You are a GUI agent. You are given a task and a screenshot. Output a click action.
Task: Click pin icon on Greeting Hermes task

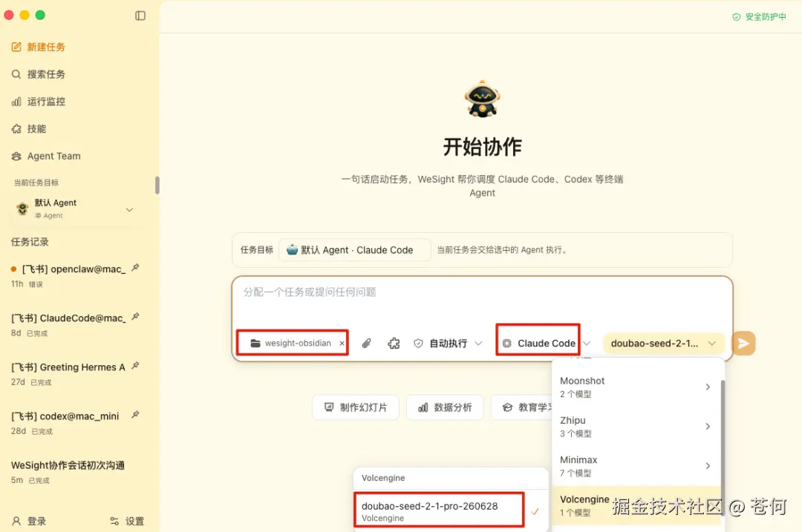pyautogui.click(x=136, y=366)
